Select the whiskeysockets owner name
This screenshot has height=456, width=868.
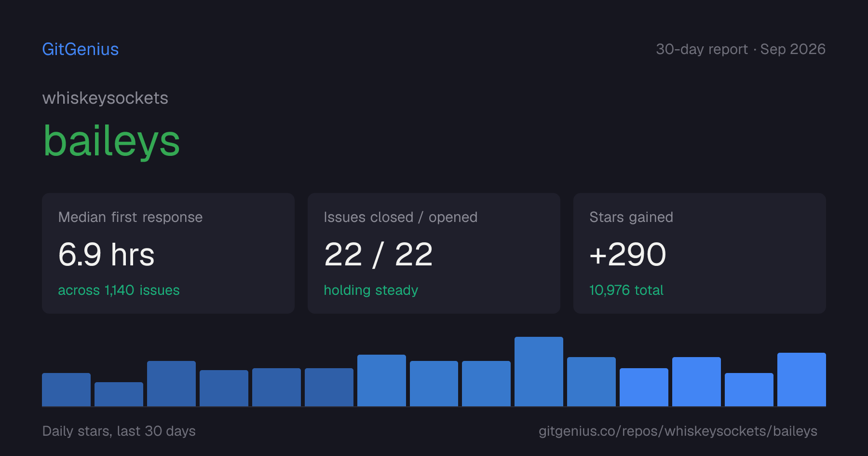tap(105, 98)
